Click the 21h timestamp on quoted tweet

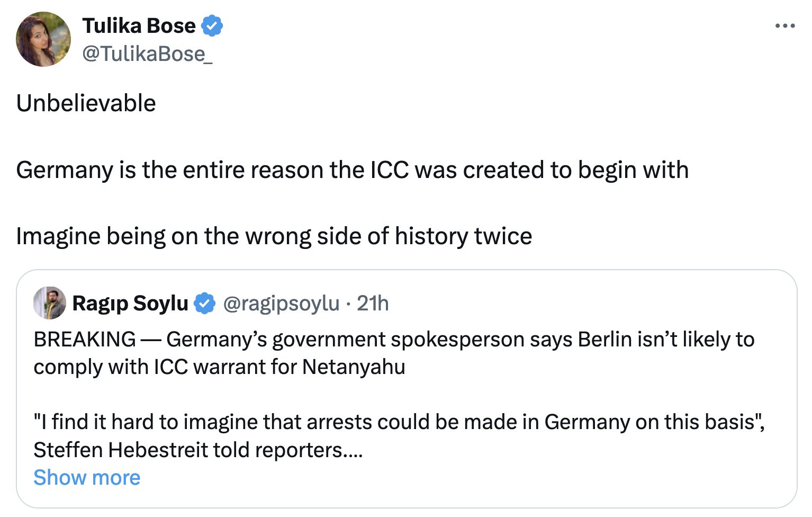(x=373, y=304)
